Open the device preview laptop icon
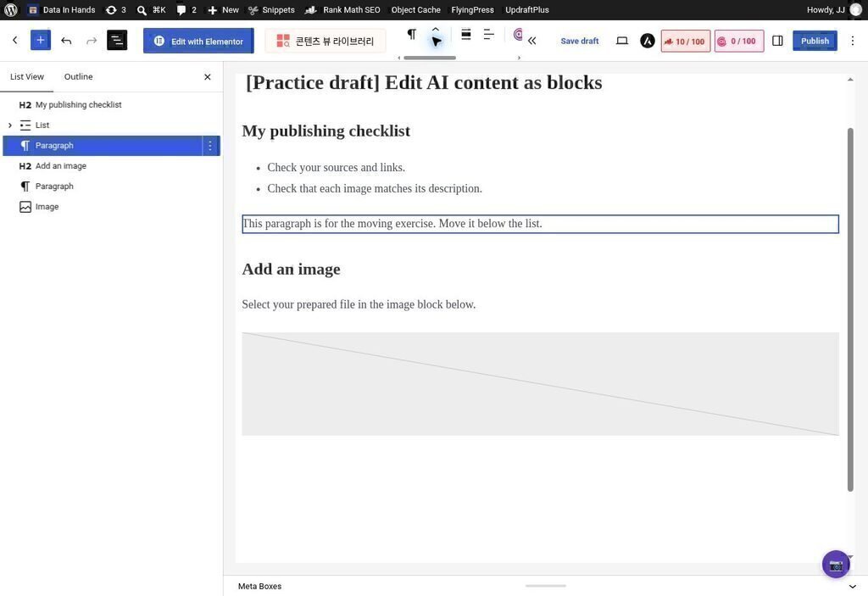Viewport: 868px width, 596px height. tap(622, 41)
